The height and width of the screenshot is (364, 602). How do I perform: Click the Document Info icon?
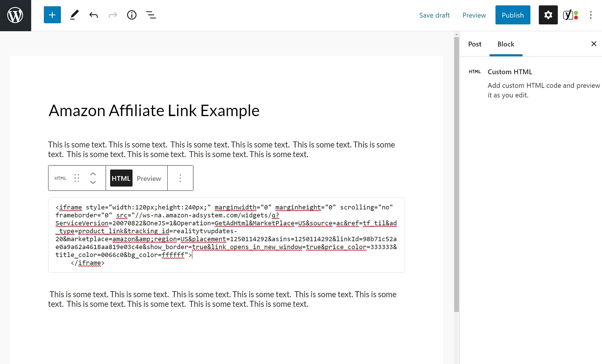click(132, 15)
